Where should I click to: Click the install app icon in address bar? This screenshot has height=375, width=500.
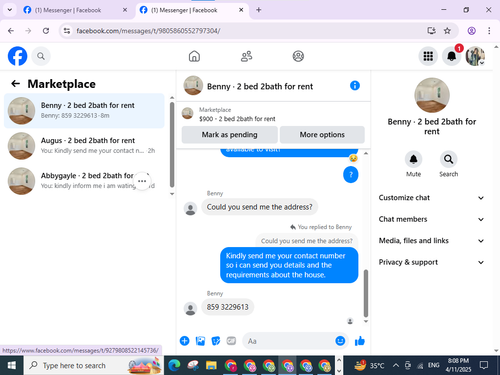pos(431,31)
